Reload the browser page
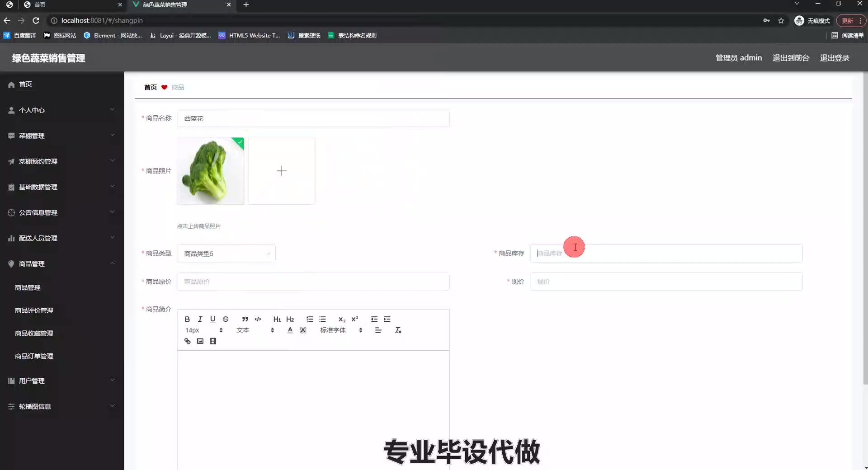Viewport: 868px width, 470px height. 36,20
